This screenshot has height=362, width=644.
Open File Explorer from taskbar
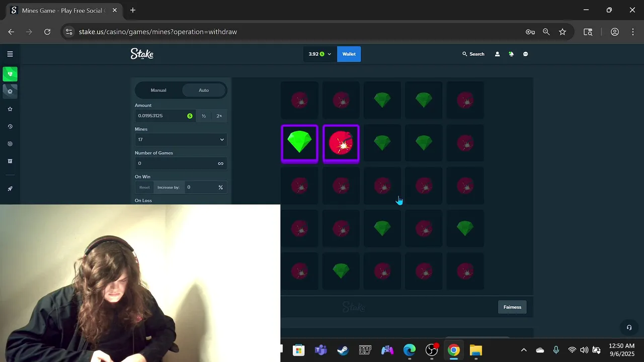tap(476, 350)
